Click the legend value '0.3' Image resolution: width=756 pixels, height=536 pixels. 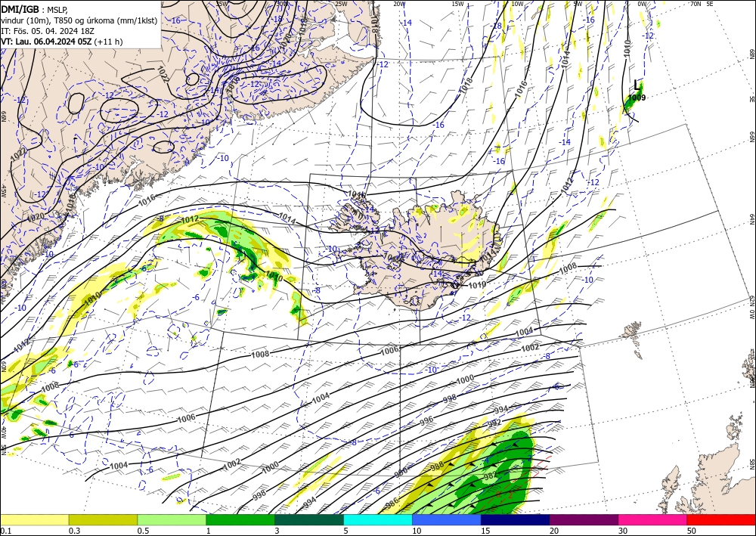74,531
